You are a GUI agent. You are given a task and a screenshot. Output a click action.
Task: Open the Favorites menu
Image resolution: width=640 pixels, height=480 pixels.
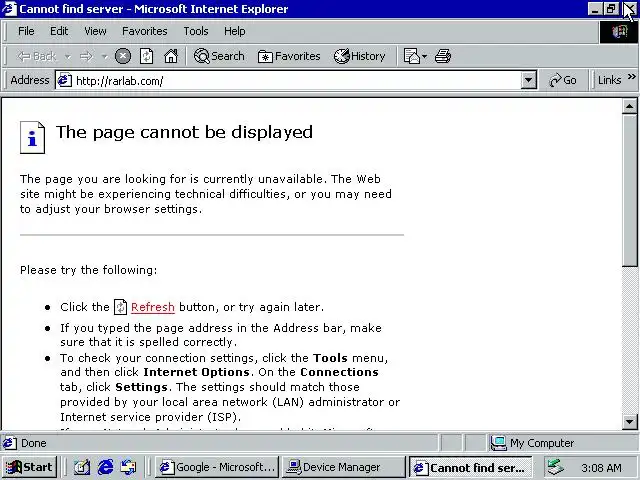tap(144, 31)
